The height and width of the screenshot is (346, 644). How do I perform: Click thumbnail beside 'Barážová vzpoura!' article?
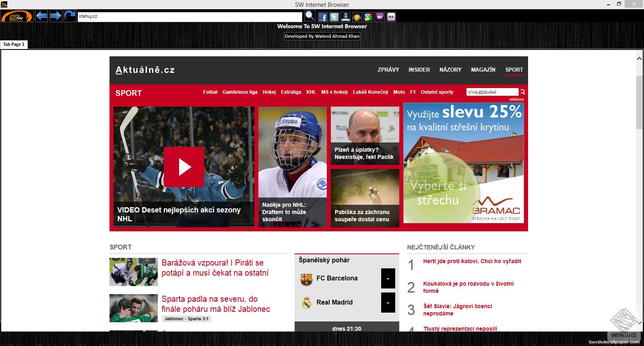(x=134, y=272)
